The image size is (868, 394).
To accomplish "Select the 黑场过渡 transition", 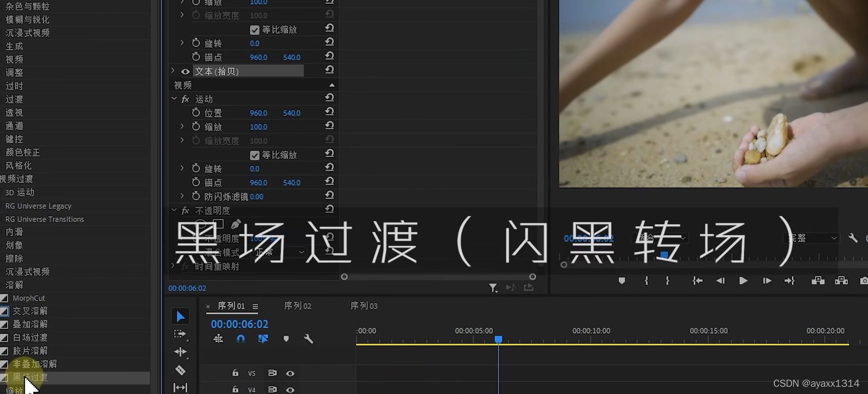I will 30,377.
